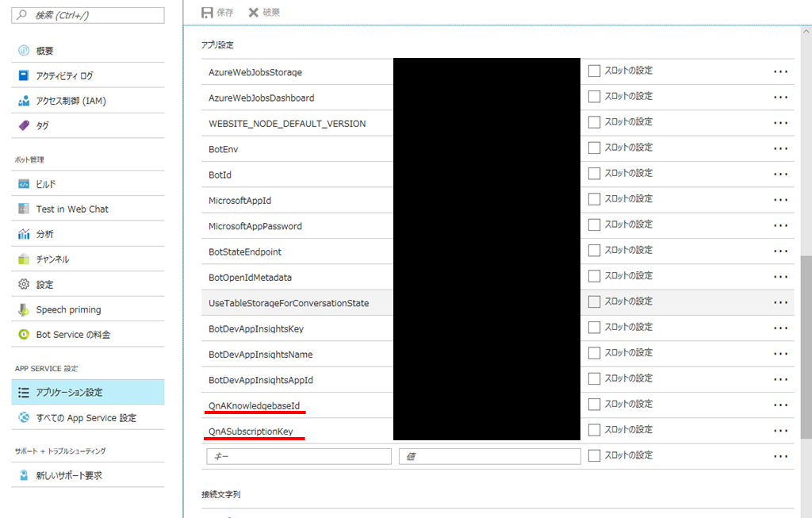Click the アクセス制御 (IAM) people icon
This screenshot has width=812, height=518.
[x=24, y=101]
